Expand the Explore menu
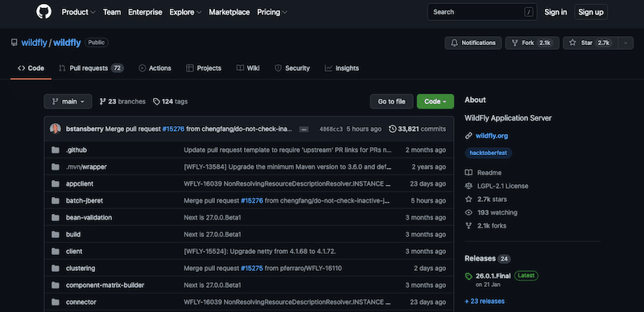 (185, 12)
